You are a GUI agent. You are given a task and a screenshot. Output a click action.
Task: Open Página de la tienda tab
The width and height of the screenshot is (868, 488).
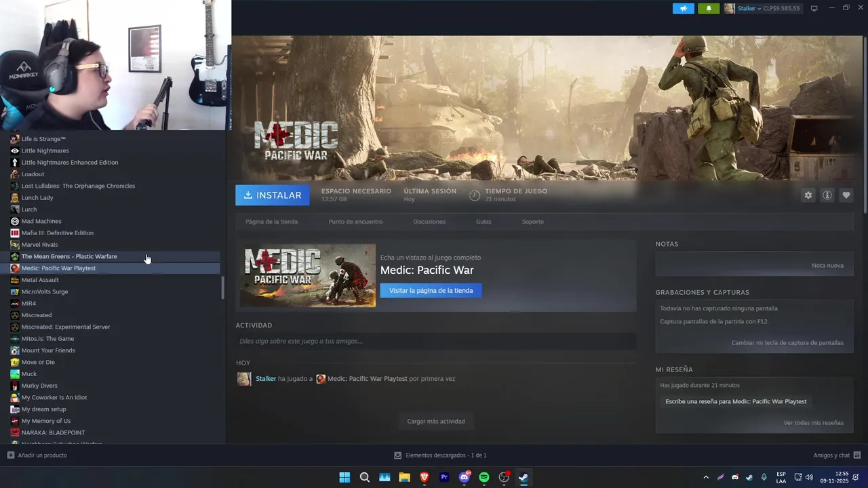tap(271, 222)
